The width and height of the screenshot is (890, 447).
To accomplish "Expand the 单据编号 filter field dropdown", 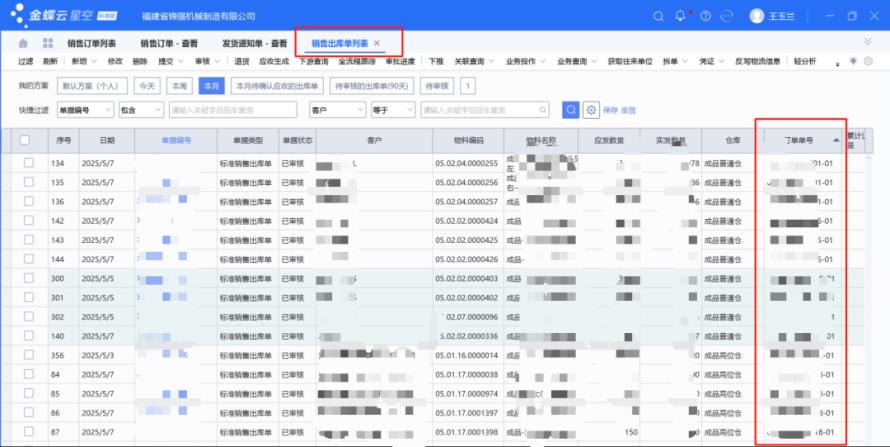I will (x=85, y=109).
